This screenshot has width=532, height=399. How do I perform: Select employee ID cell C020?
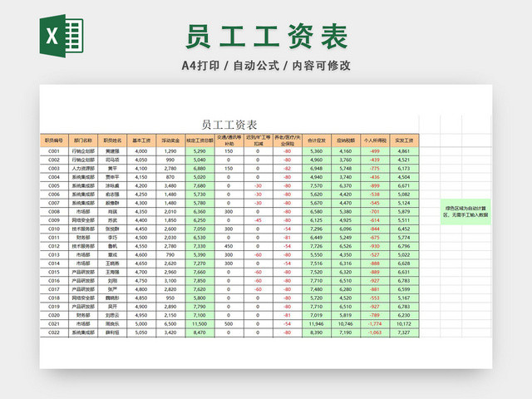[54, 315]
